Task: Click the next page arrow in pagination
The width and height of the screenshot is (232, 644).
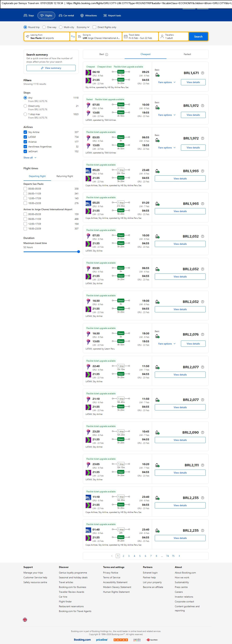Action: 179,556
